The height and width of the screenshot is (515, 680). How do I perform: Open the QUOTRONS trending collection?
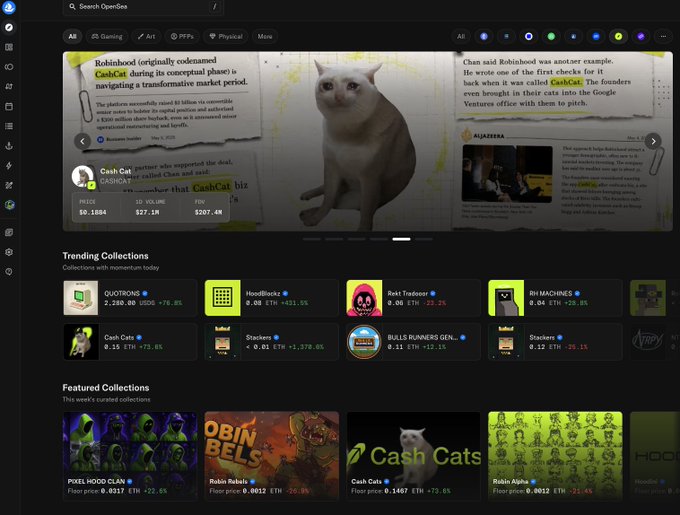click(x=130, y=298)
